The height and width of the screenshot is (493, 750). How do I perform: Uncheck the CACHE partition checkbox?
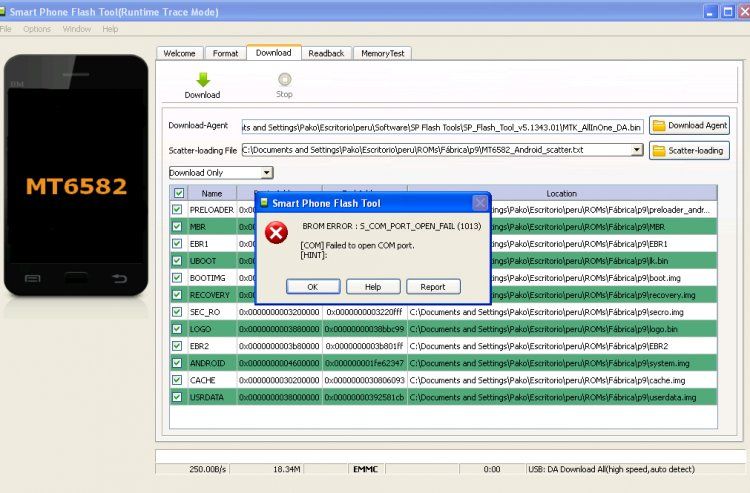177,380
